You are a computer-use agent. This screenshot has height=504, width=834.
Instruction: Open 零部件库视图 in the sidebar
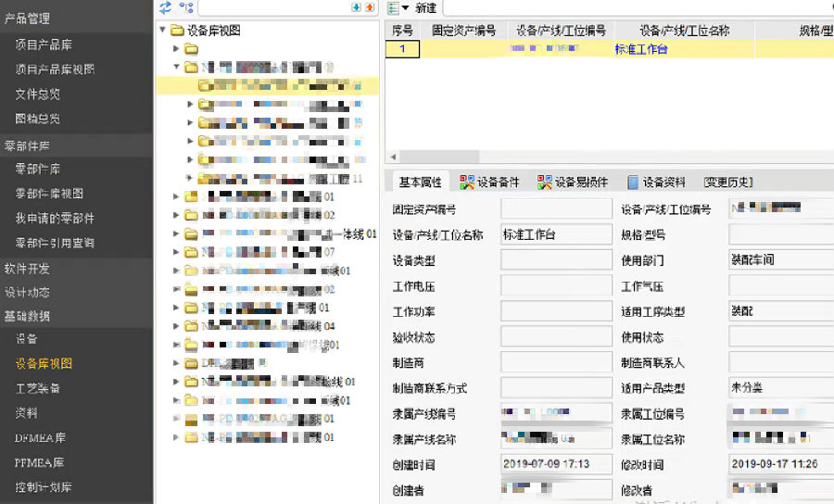49,194
